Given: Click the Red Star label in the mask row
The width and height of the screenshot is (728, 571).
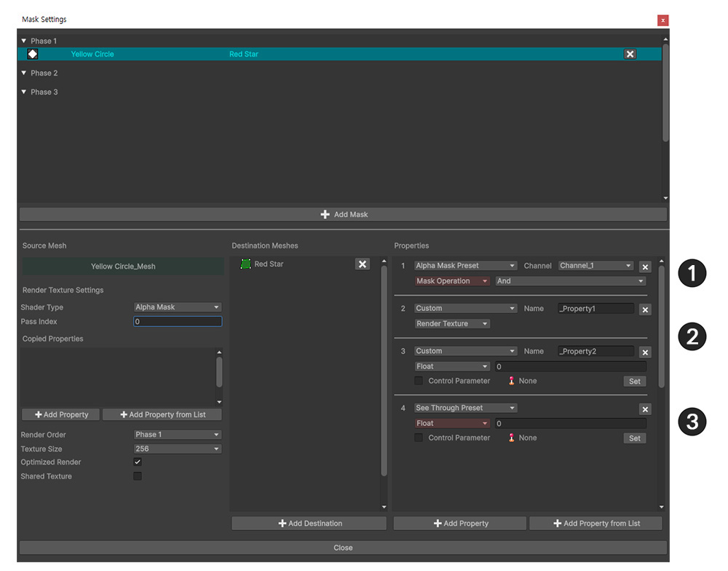Looking at the screenshot, I should click(244, 54).
